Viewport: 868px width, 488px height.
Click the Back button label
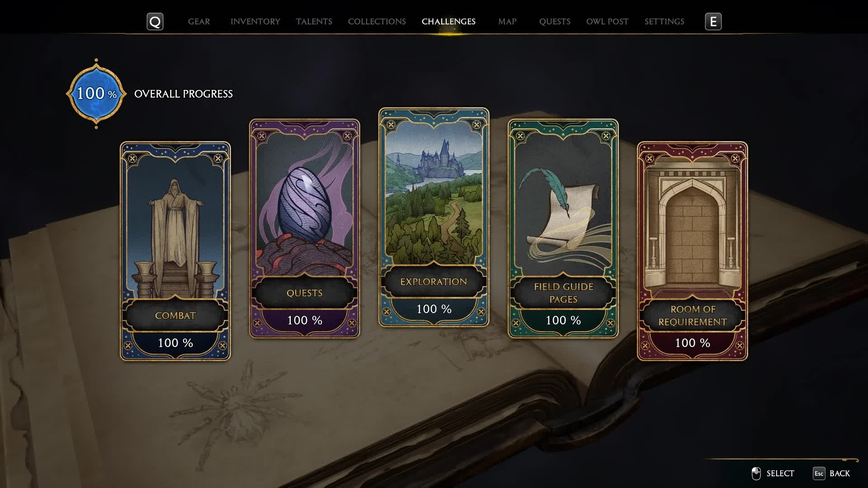coord(840,474)
